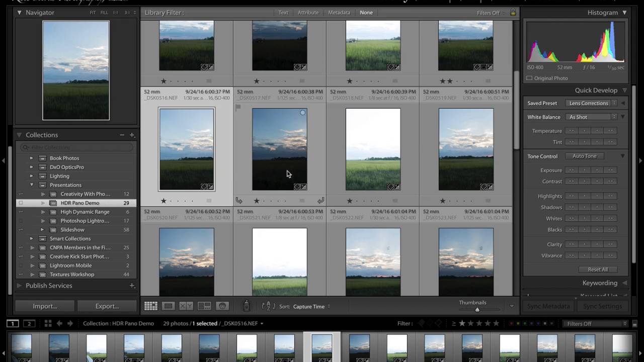Click the Reset All button
Screen dimensions: 644x362
tap(598, 269)
